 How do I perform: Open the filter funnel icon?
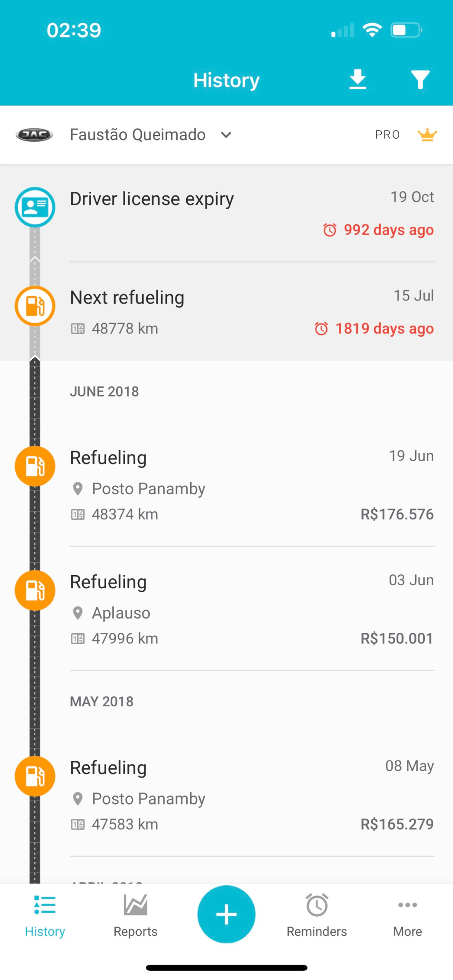pos(420,80)
